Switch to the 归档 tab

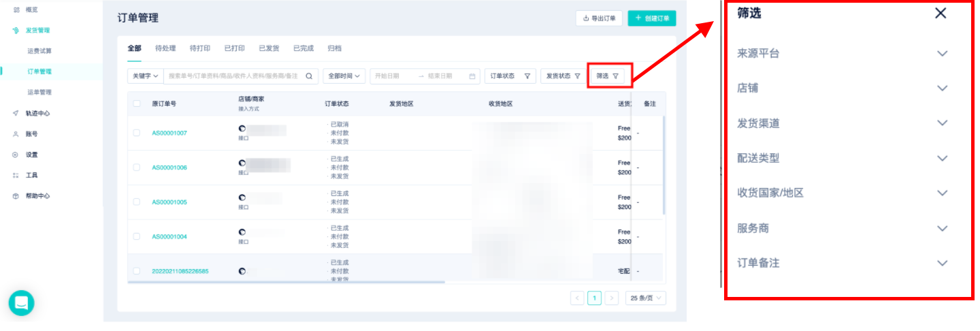pyautogui.click(x=334, y=48)
